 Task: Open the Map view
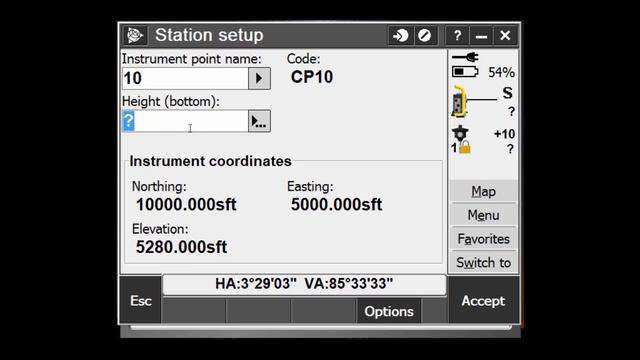pyautogui.click(x=483, y=191)
